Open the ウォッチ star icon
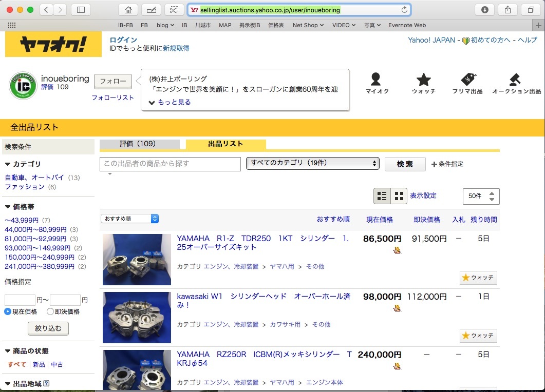This screenshot has height=392, width=545. [x=423, y=80]
